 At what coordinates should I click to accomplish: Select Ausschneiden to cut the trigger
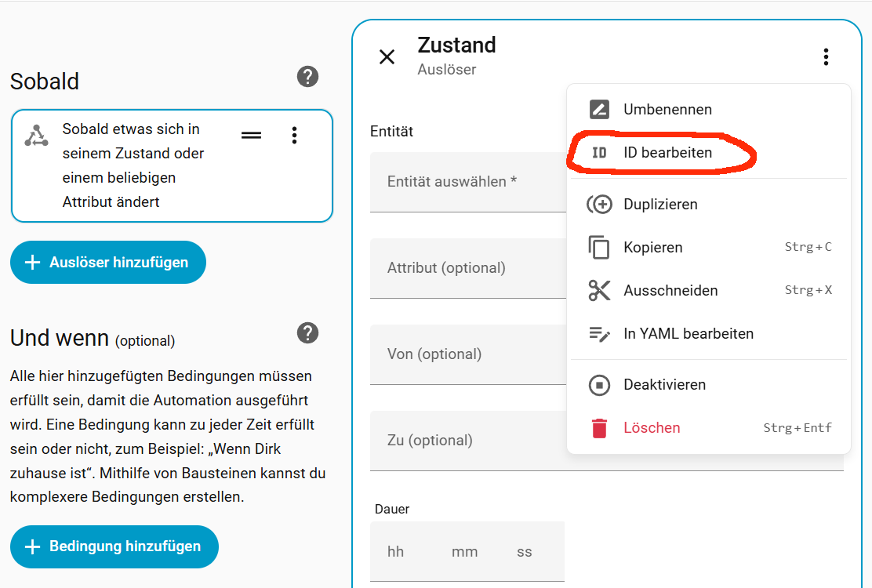click(x=670, y=291)
